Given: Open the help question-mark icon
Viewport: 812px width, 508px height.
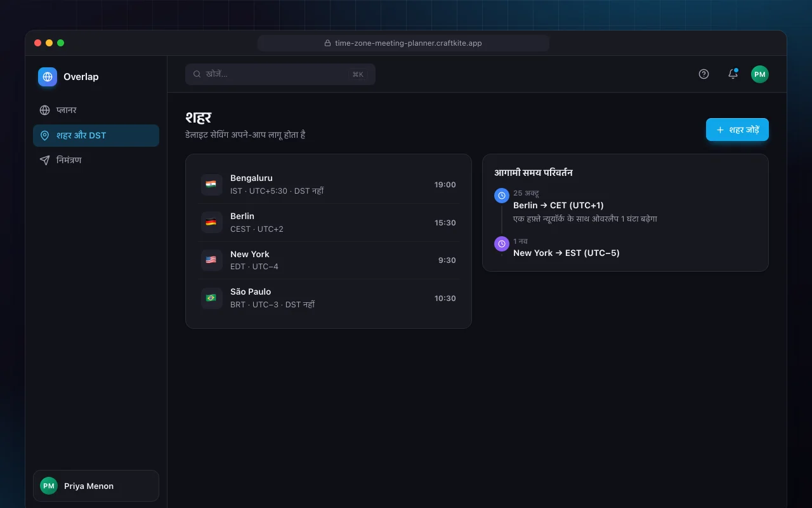Looking at the screenshot, I should click(x=704, y=74).
